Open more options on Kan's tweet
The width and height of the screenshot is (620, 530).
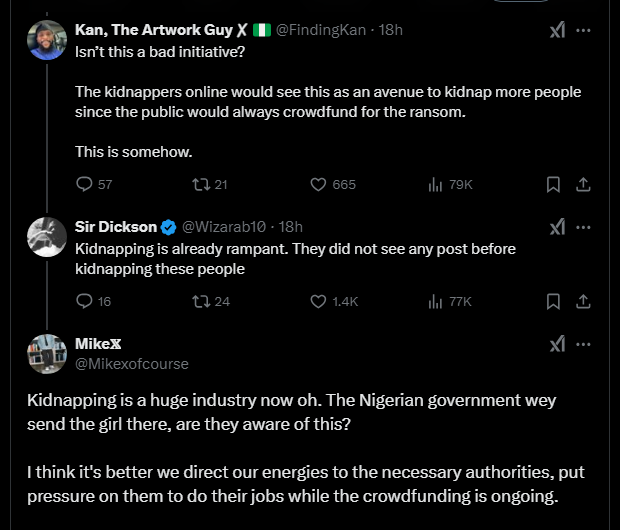tap(584, 30)
